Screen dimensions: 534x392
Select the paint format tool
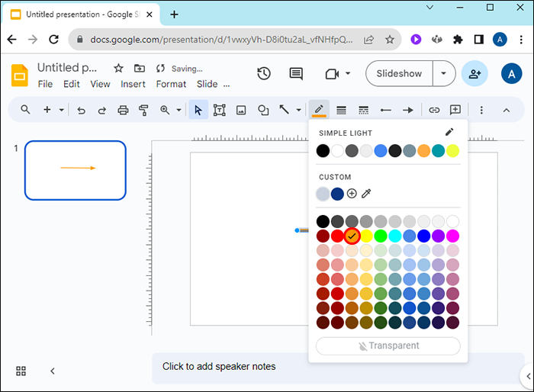coord(143,110)
